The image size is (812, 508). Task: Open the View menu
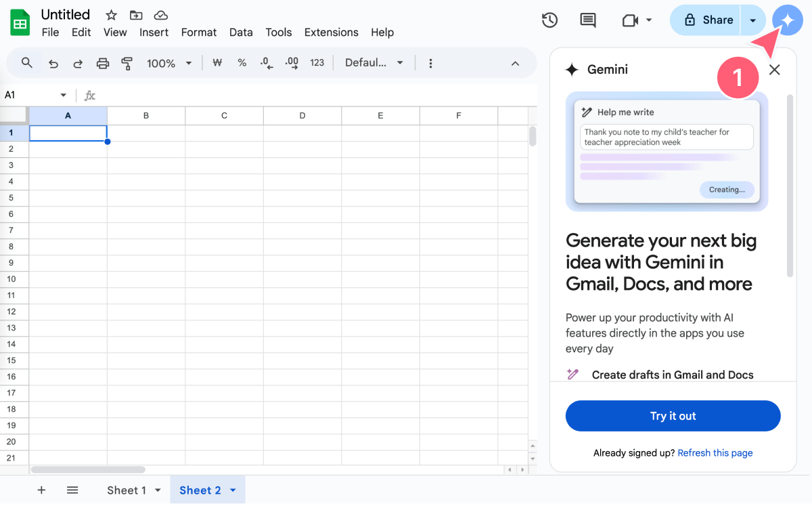click(115, 32)
